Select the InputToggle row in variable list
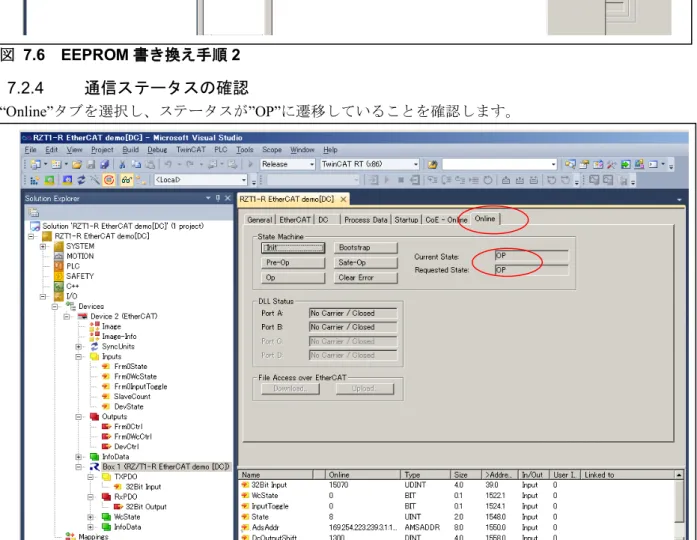 [x=456, y=506]
